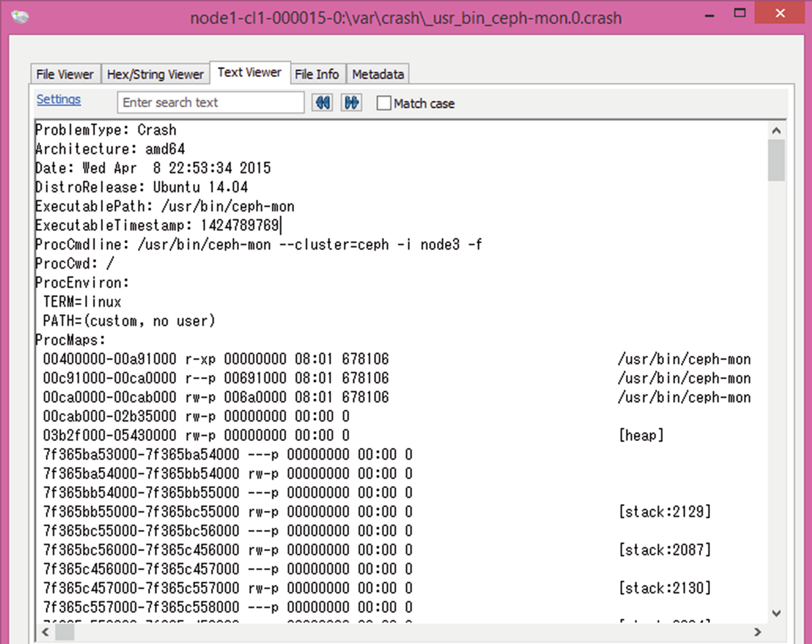
Task: Click the map row starting 7f365c557000-7f365c558000
Action: 228,607
